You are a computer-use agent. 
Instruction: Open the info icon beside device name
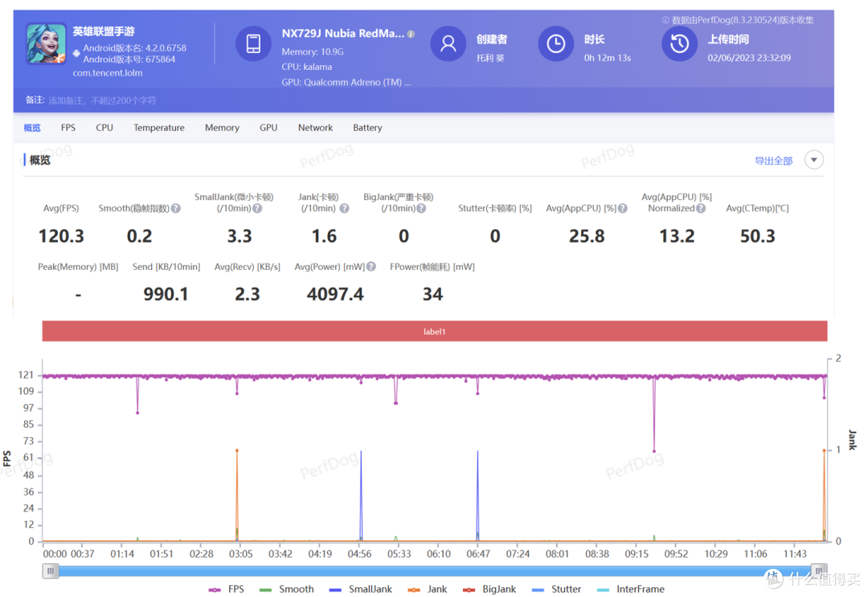pyautogui.click(x=411, y=34)
